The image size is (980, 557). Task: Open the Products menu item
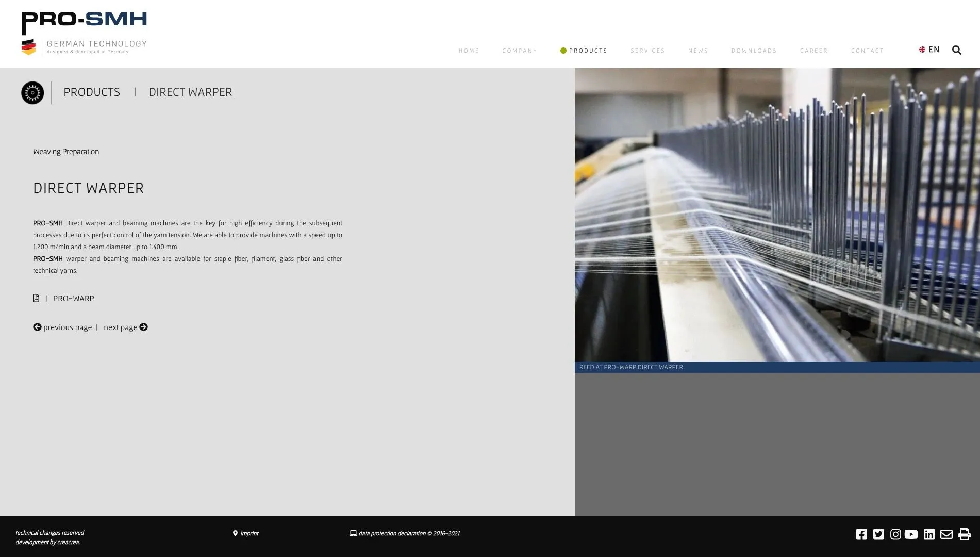pyautogui.click(x=588, y=51)
